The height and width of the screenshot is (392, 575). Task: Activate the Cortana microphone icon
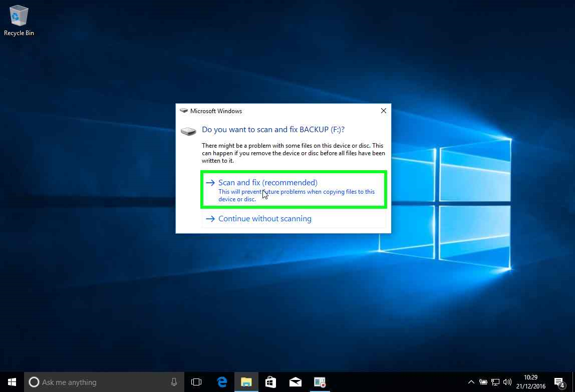pos(174,382)
